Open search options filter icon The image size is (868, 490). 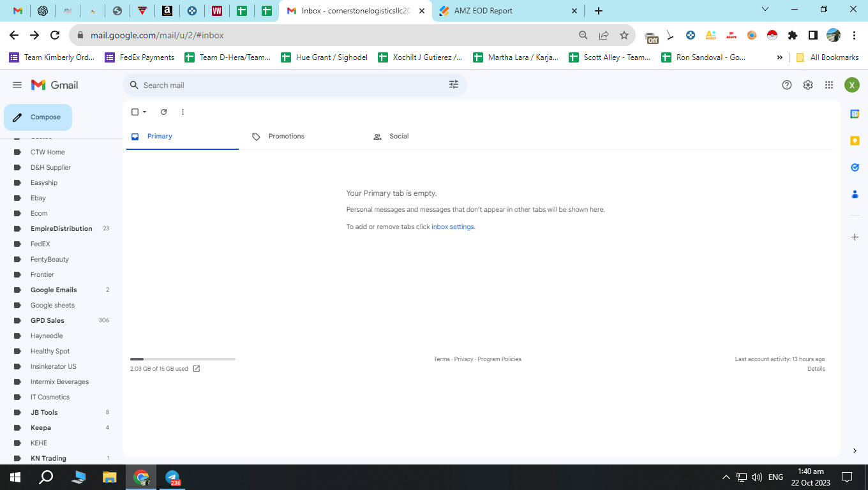point(454,85)
